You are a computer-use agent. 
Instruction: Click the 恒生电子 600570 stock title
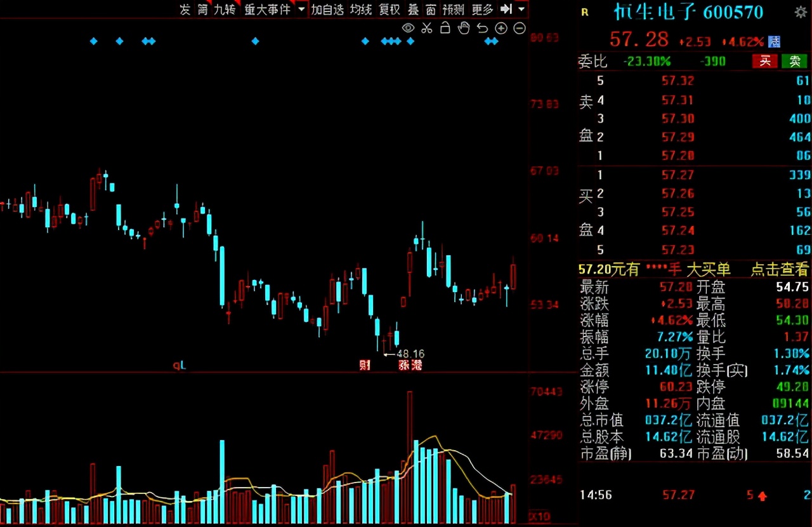(688, 11)
